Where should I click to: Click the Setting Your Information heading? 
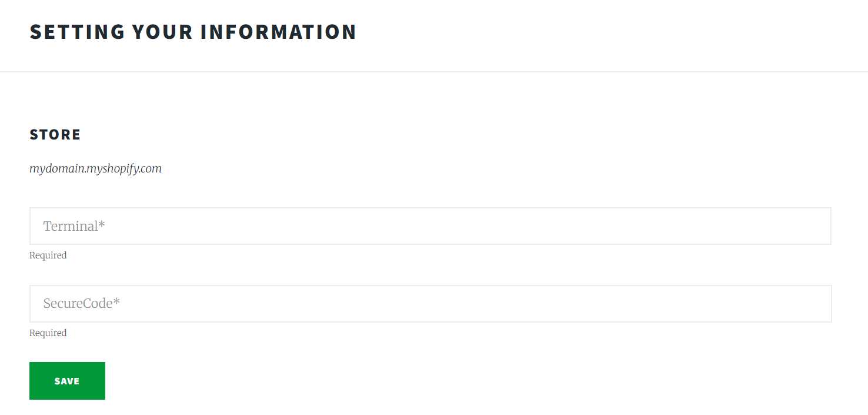[x=193, y=32]
